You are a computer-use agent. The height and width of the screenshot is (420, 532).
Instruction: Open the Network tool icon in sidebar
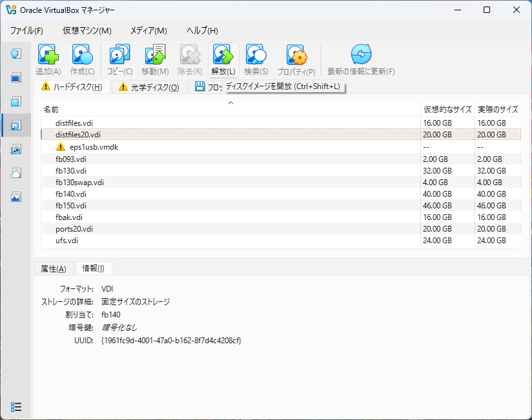16,149
